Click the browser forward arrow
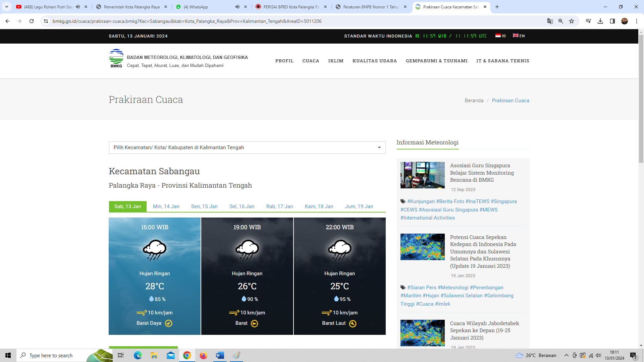 coord(19,21)
